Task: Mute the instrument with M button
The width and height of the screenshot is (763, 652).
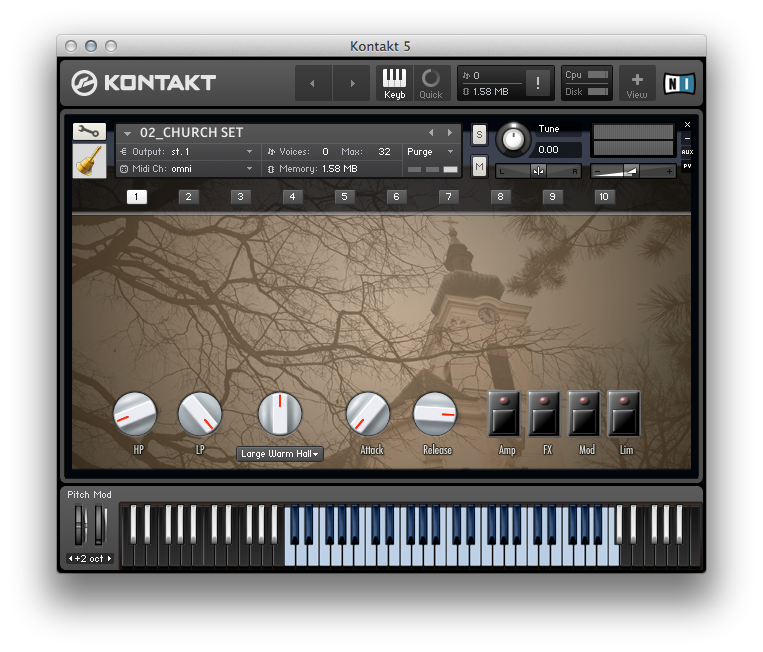Action: [x=479, y=166]
